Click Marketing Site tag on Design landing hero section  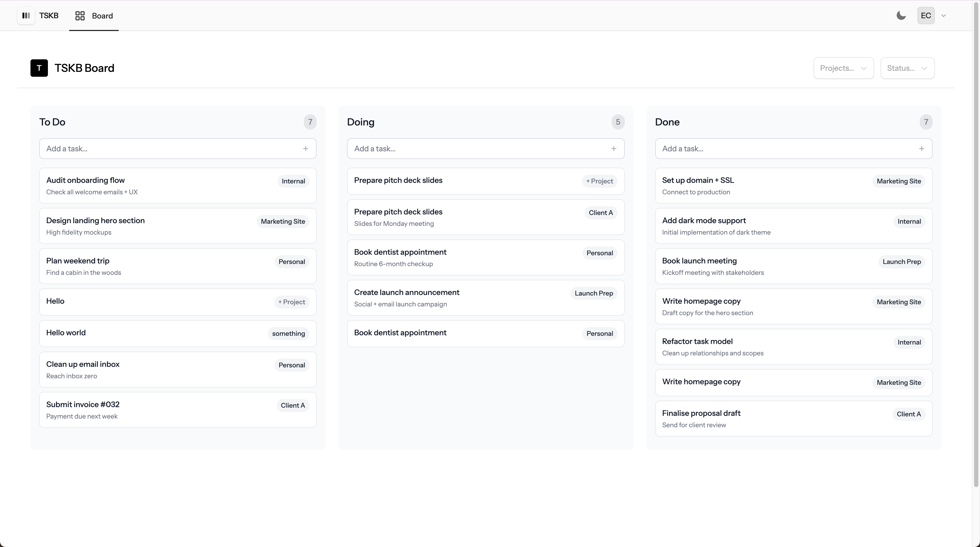(x=283, y=222)
